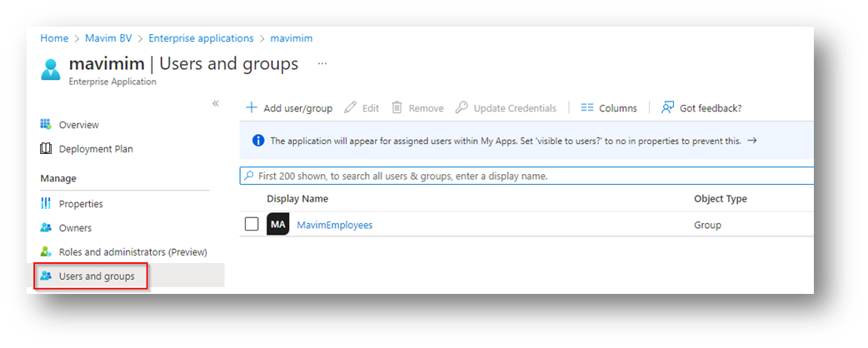The width and height of the screenshot is (868, 348).
Task: Click the Properties bars icon
Action: (x=46, y=204)
